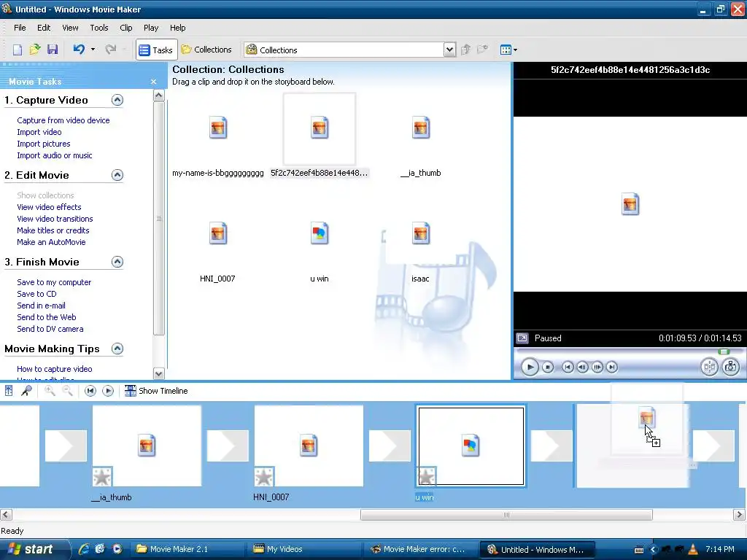Viewport: 747px width, 560px height.
Task: Click the preview seek bar
Action: pos(630,352)
